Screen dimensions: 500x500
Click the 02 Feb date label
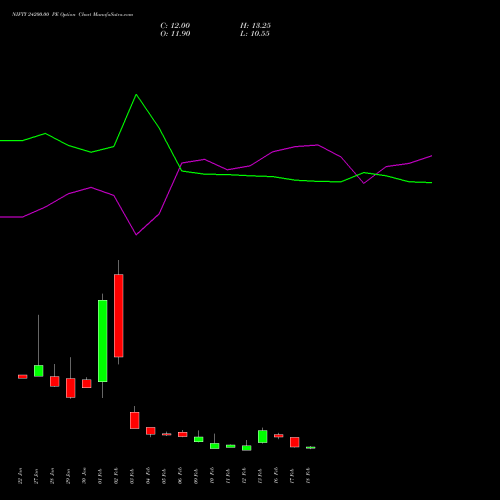pyautogui.click(x=116, y=476)
